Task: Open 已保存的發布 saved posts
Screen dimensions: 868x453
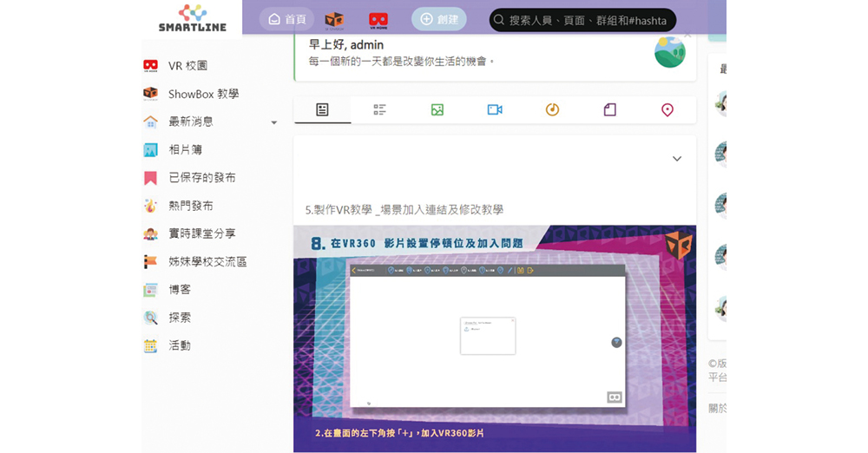Action: (201, 178)
